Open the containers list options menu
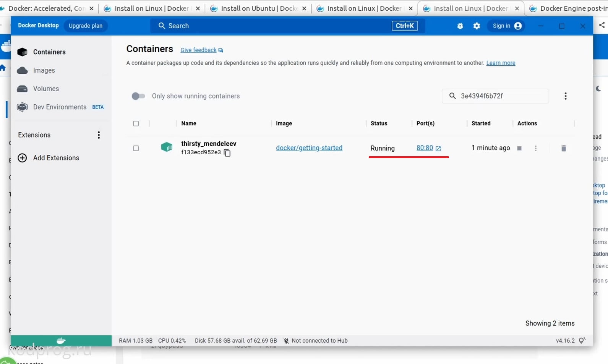The width and height of the screenshot is (608, 364). [x=566, y=96]
